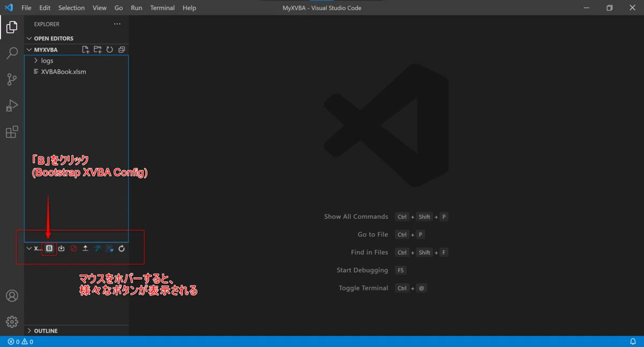Open the Manage gear icon
The width and height of the screenshot is (644, 347).
click(x=12, y=322)
